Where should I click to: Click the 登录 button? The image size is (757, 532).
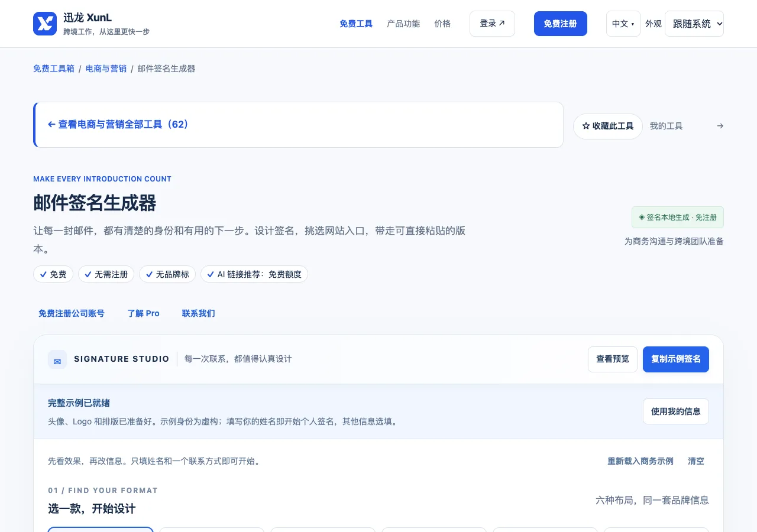click(x=492, y=24)
